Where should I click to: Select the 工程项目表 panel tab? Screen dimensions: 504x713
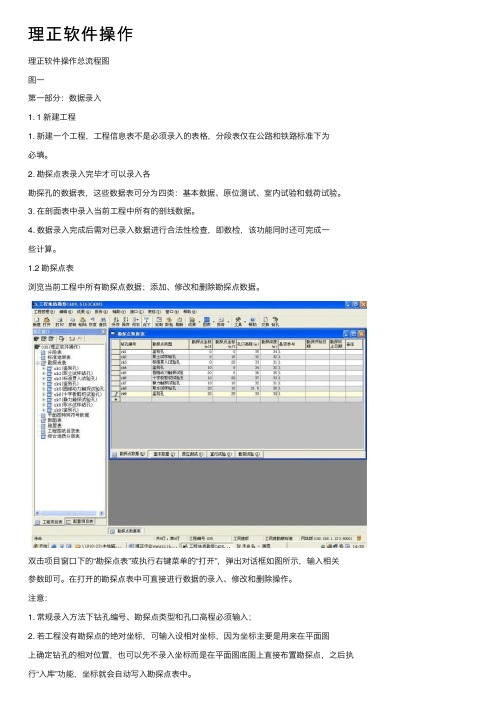[49, 522]
